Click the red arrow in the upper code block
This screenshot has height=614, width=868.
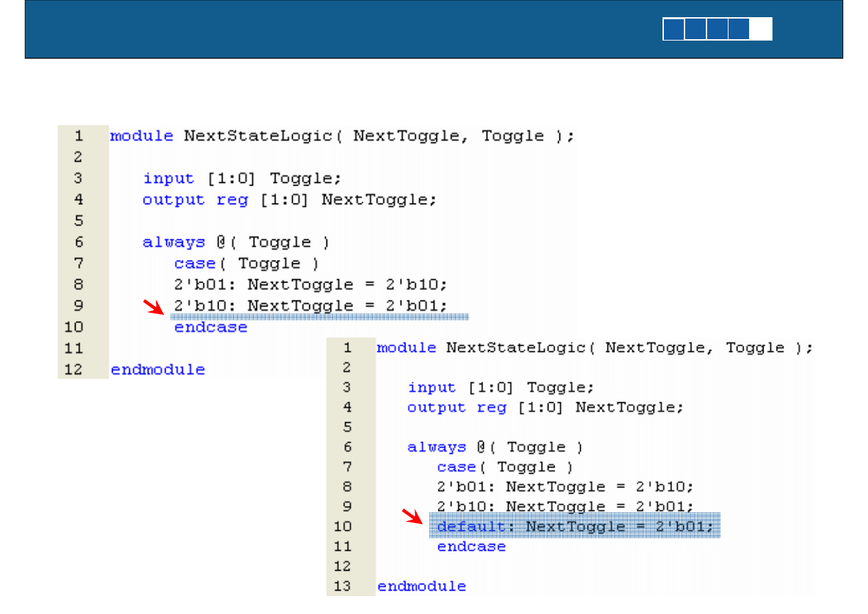point(153,306)
